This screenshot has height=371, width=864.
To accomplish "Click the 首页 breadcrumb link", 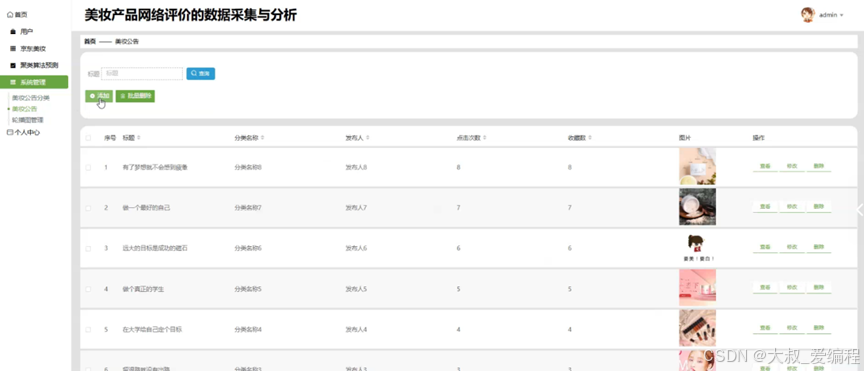I will click(x=90, y=41).
